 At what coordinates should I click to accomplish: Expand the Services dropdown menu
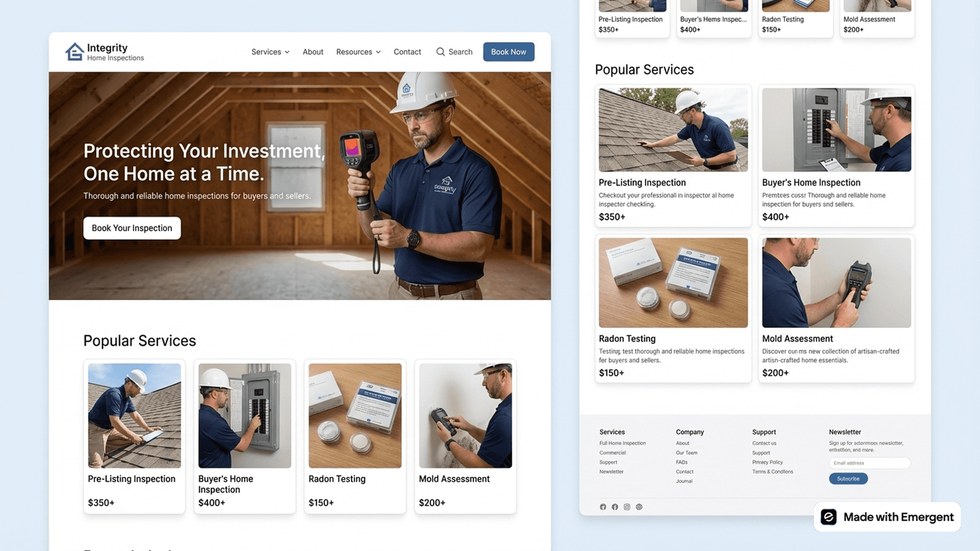click(270, 52)
